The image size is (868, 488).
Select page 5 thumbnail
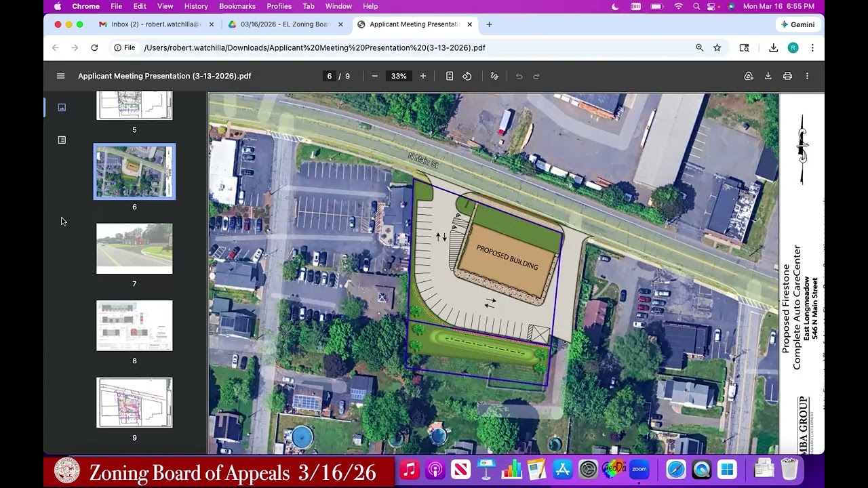(x=134, y=106)
